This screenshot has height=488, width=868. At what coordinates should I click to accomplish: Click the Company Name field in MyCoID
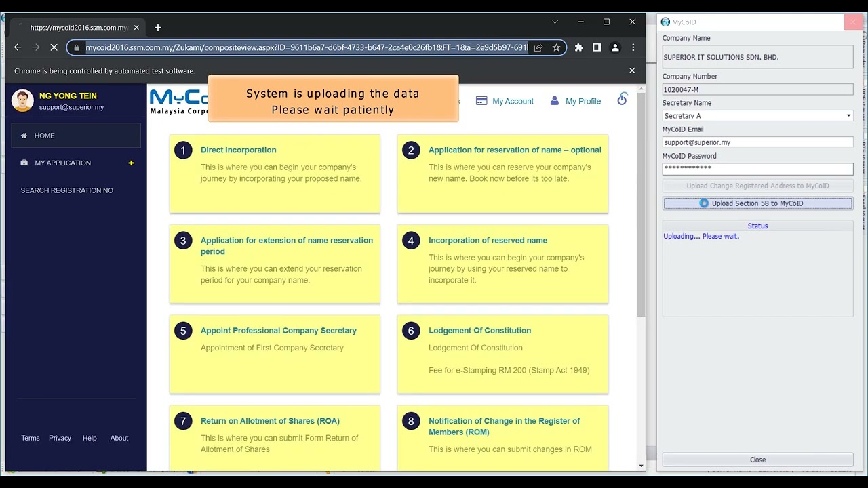click(757, 57)
